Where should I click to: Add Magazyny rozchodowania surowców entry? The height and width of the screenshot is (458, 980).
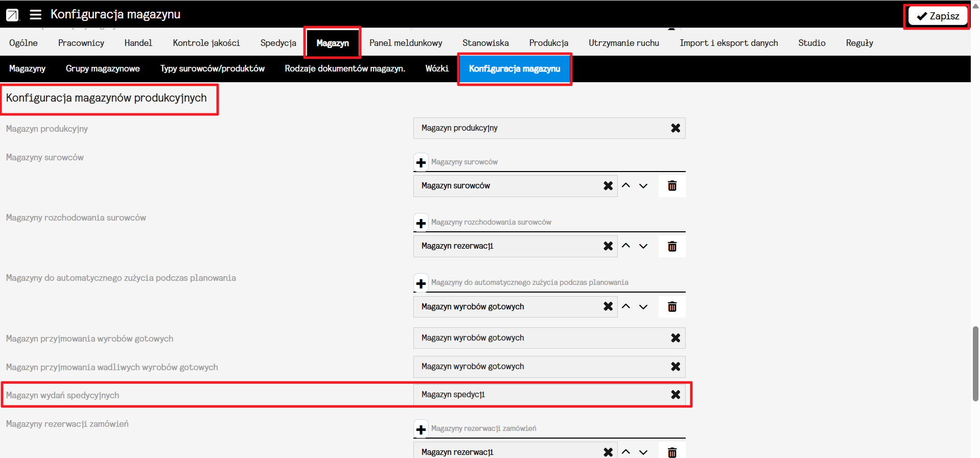(x=421, y=223)
